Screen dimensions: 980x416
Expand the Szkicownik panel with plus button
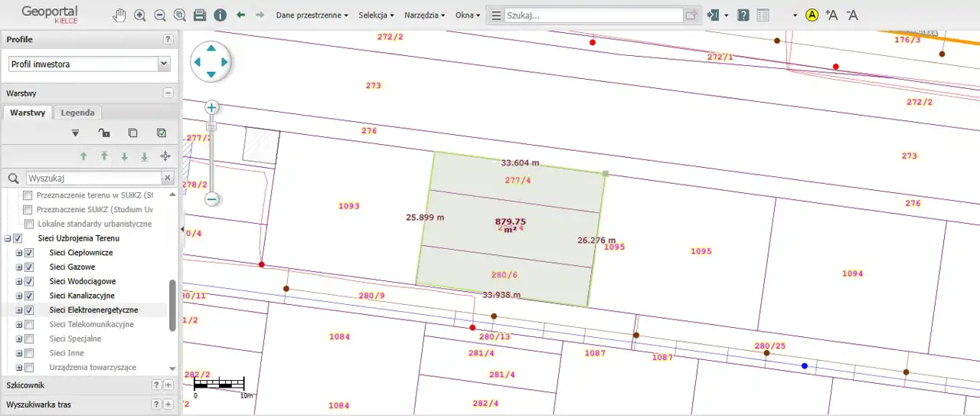(x=168, y=385)
